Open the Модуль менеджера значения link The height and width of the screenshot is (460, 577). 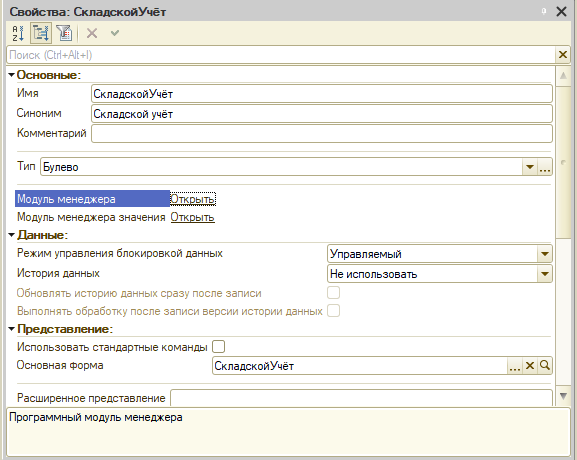(x=192, y=217)
